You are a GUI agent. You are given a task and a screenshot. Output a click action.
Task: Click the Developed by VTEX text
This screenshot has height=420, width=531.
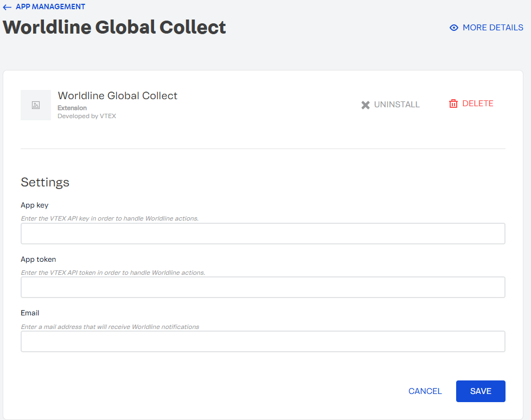[x=87, y=115]
